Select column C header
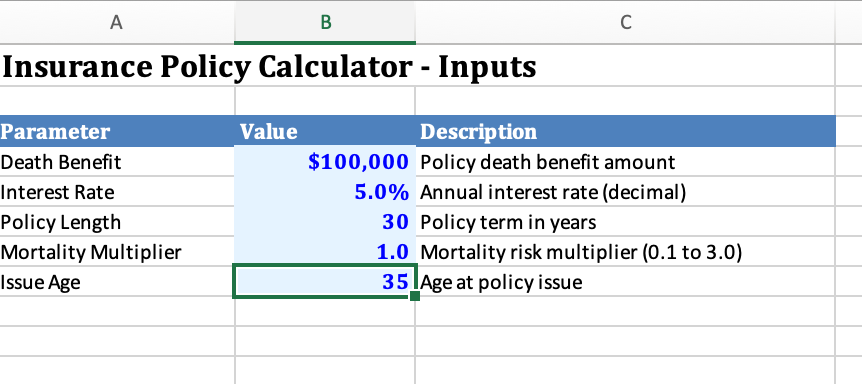Screen dimensions: 862x384 [625, 22]
